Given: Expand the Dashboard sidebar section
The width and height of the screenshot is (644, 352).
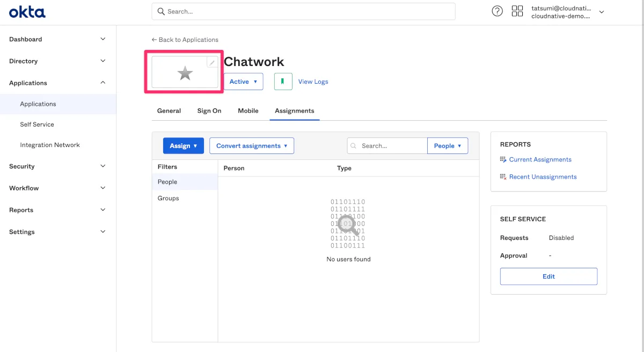Looking at the screenshot, I should (103, 39).
